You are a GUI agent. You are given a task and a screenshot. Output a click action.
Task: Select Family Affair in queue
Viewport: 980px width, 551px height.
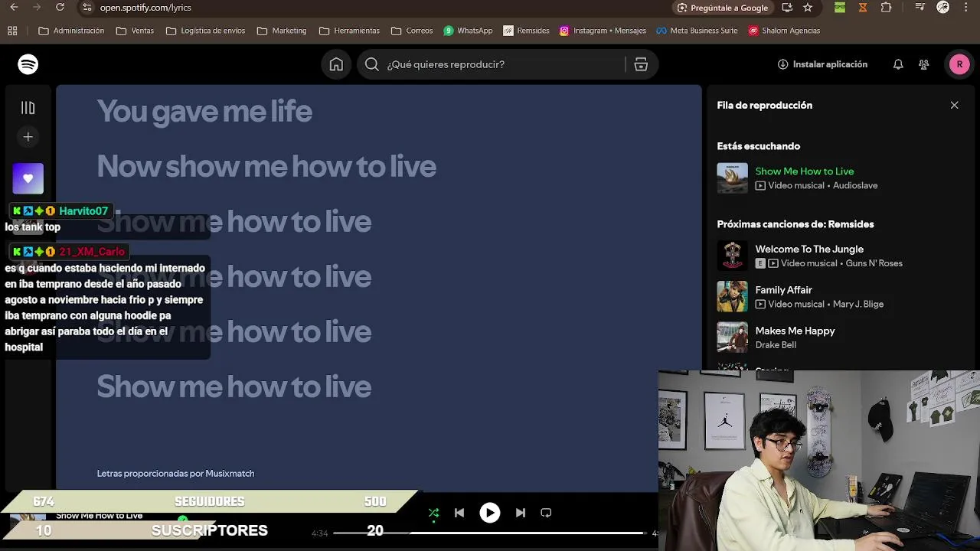[783, 290]
